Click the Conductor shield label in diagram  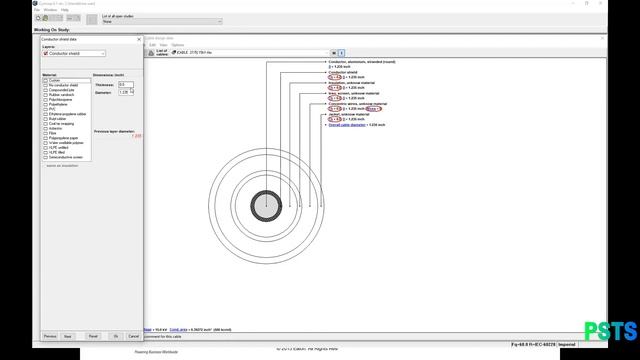(343, 72)
